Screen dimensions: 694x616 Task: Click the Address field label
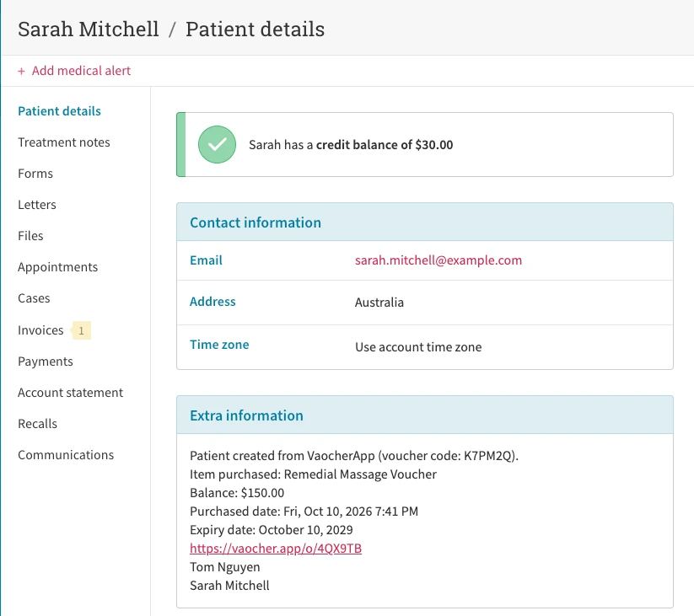[213, 302]
